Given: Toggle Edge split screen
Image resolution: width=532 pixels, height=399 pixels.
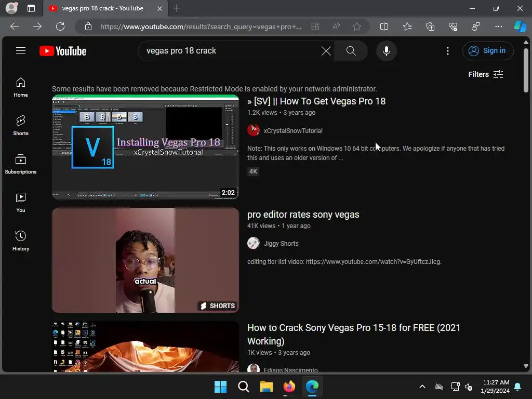Looking at the screenshot, I should (x=384, y=26).
